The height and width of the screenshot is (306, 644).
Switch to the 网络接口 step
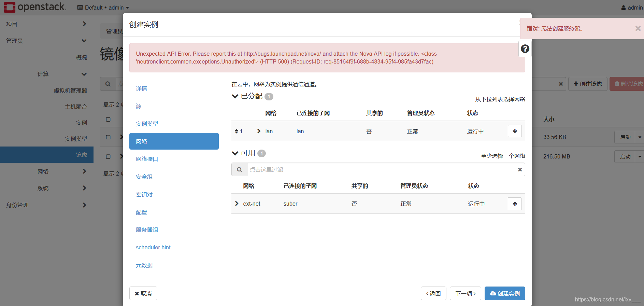(147, 159)
